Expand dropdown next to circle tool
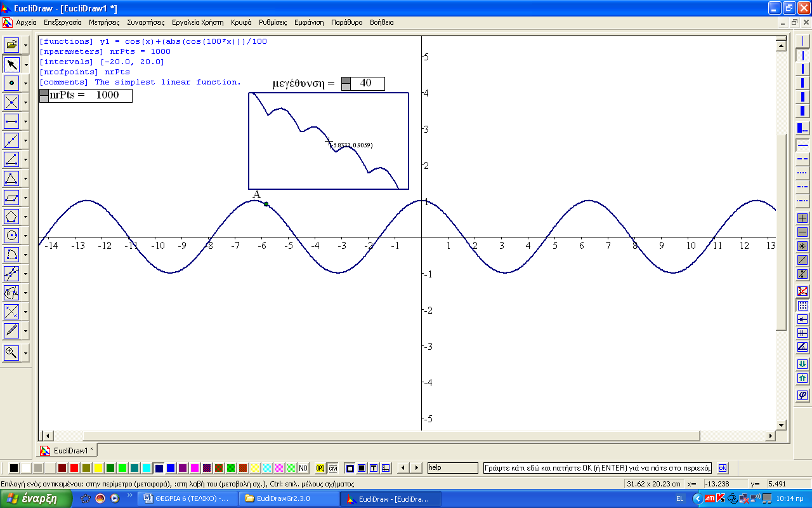Image resolution: width=812 pixels, height=508 pixels. (x=25, y=236)
